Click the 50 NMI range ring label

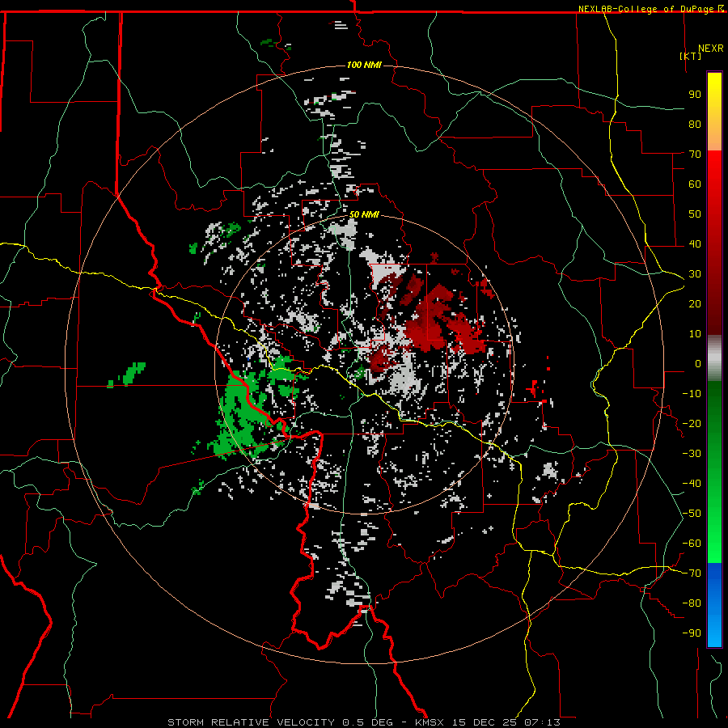(364, 214)
